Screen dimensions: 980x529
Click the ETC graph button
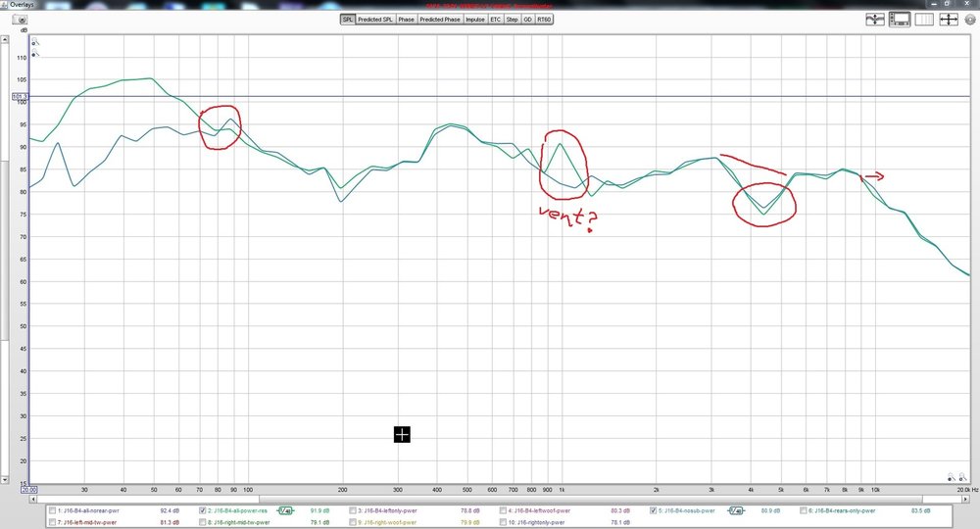pos(496,20)
